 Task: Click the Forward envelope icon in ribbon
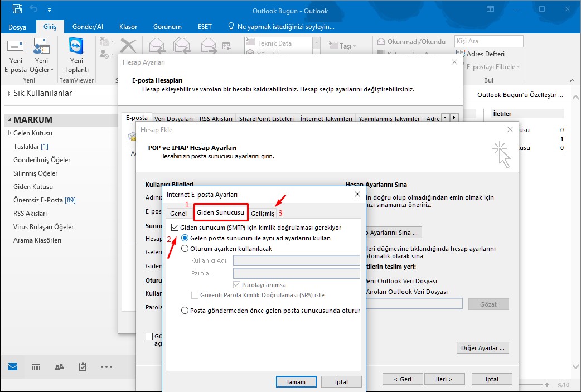tap(209, 46)
